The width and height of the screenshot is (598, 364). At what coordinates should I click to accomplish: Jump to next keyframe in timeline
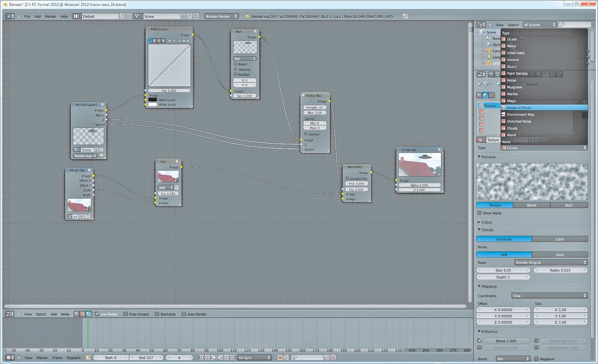[x=226, y=357]
